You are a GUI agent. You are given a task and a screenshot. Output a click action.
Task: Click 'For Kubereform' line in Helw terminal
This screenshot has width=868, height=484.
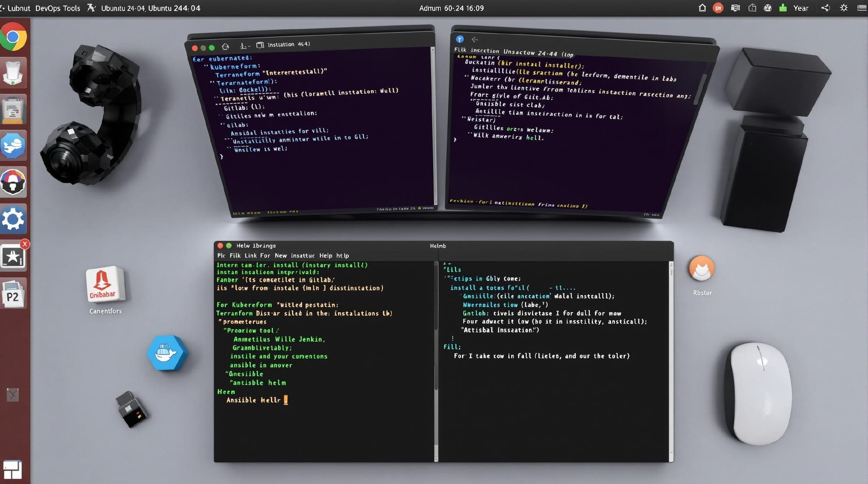click(277, 304)
